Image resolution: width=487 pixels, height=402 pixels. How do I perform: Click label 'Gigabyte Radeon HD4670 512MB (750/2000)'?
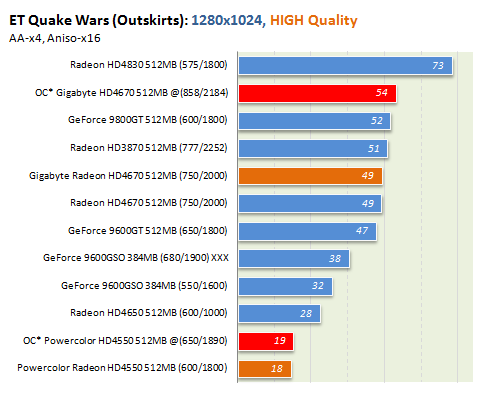(x=128, y=176)
